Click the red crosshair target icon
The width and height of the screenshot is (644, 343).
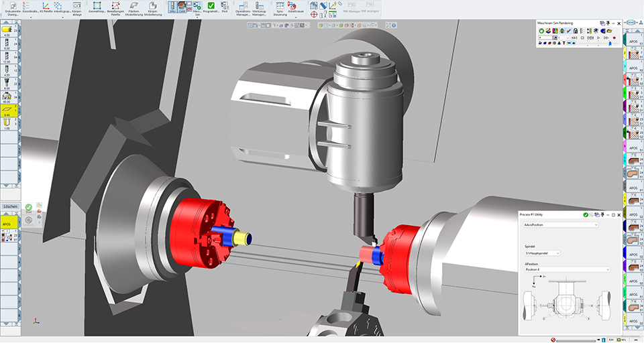pyautogui.click(x=314, y=14)
